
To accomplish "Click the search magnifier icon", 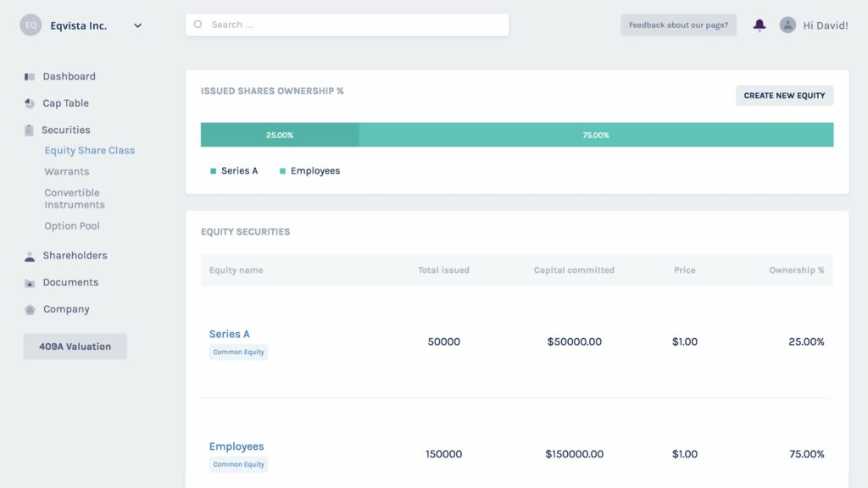I will (x=198, y=25).
